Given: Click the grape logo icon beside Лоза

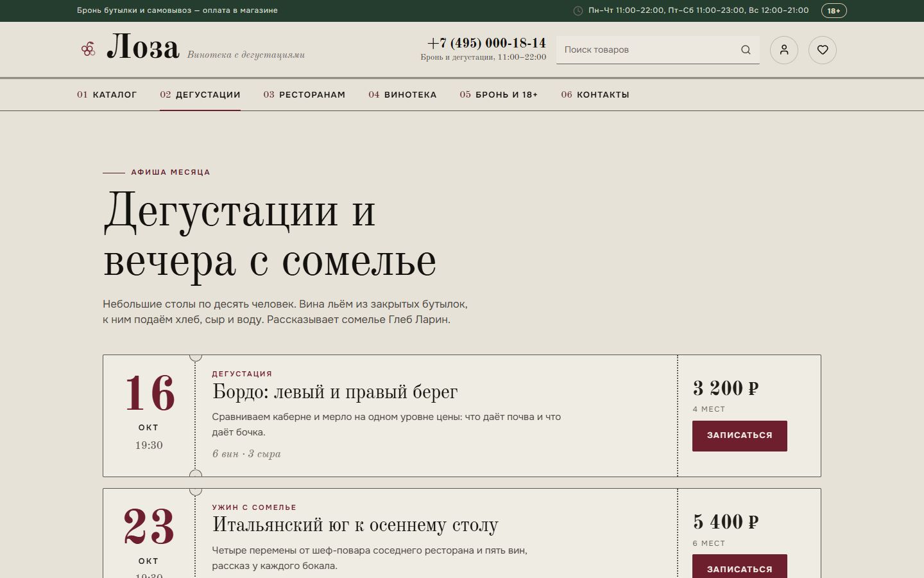Looking at the screenshot, I should tap(88, 49).
